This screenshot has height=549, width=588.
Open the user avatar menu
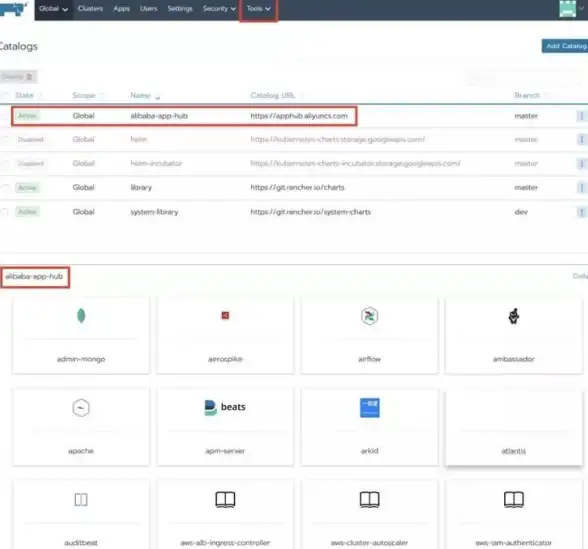[568, 8]
